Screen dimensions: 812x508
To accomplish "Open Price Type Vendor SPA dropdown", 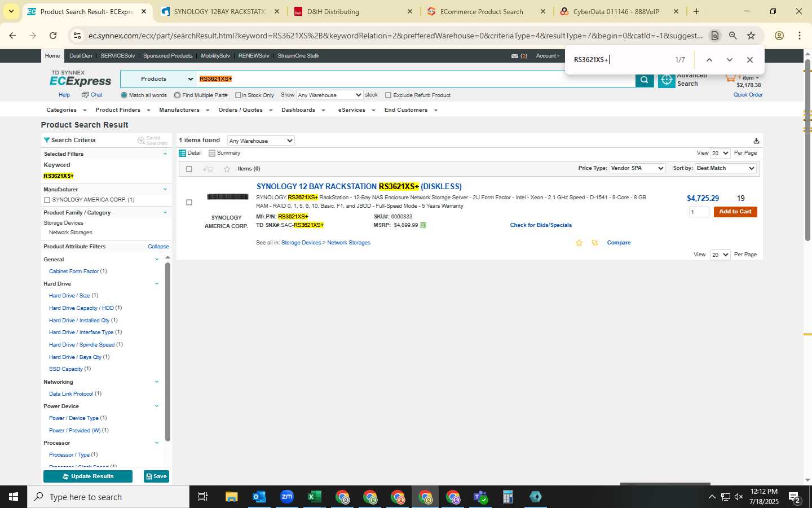I will [x=637, y=168].
